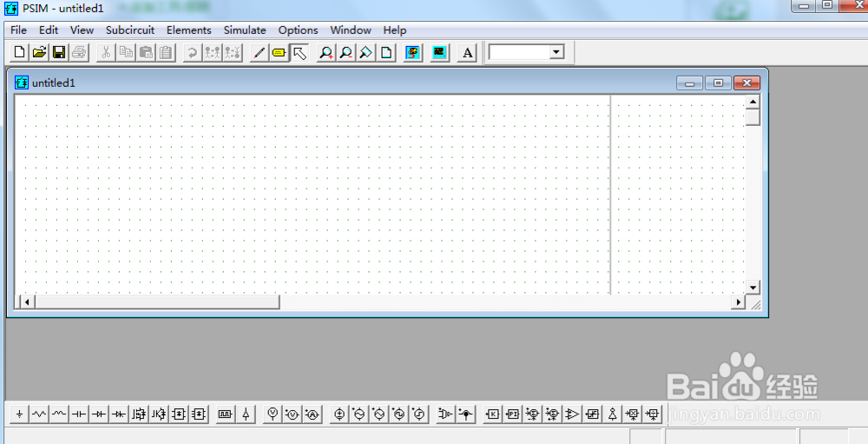Viewport: 868px width, 444px height.
Task: Open the Subcircuit menu
Action: click(130, 30)
